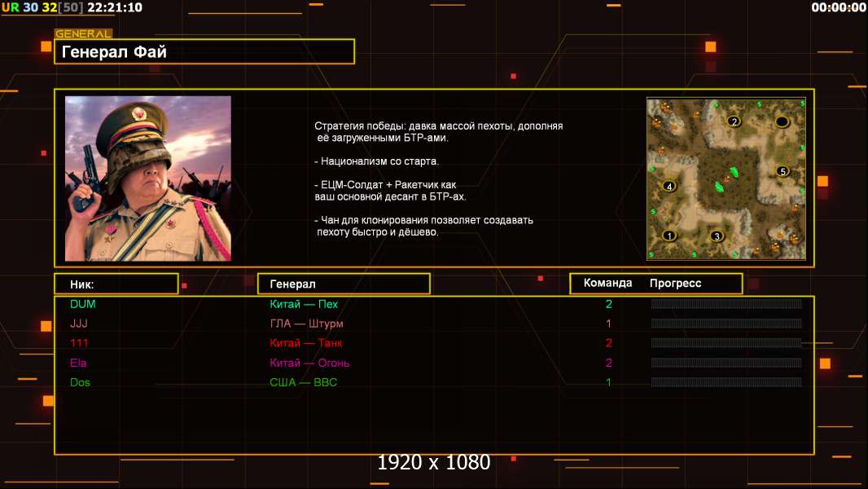Click the yellow GENERAL label tag
Viewport: 868px width, 489px height.
coord(83,33)
